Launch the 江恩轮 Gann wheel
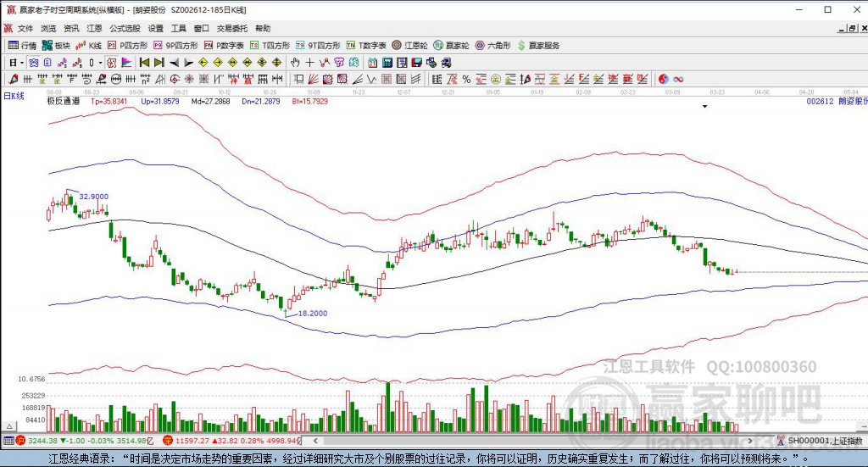Image resolution: width=868 pixels, height=467 pixels. pyautogui.click(x=409, y=46)
